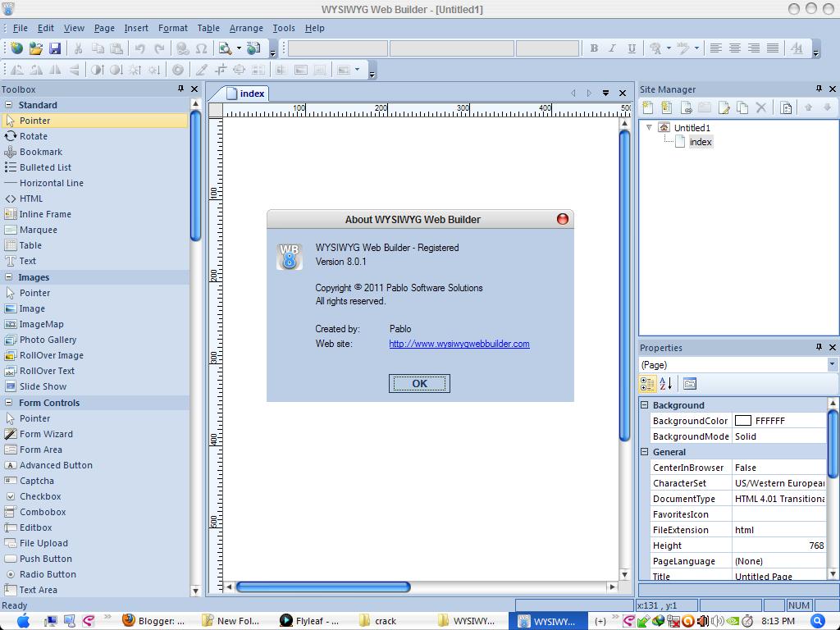Open the (Page) object dropdown in Properties
840x630 pixels.
[x=832, y=365]
